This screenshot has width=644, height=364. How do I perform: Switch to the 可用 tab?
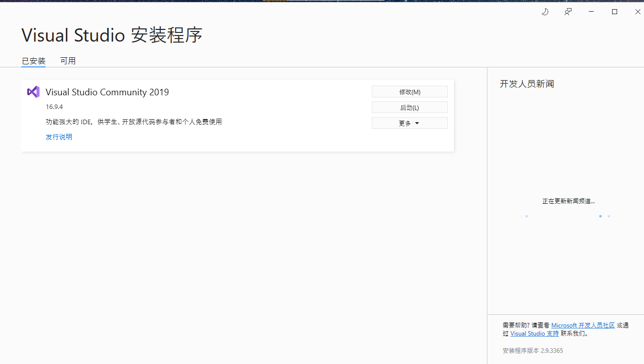click(68, 61)
